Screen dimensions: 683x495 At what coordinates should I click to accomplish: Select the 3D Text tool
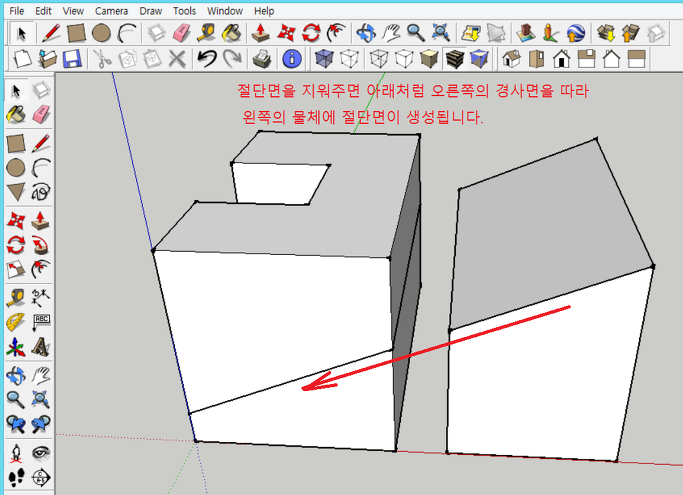coord(41,347)
